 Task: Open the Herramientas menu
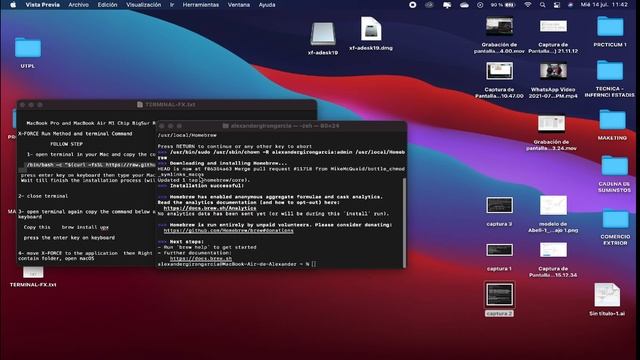tap(200, 5)
